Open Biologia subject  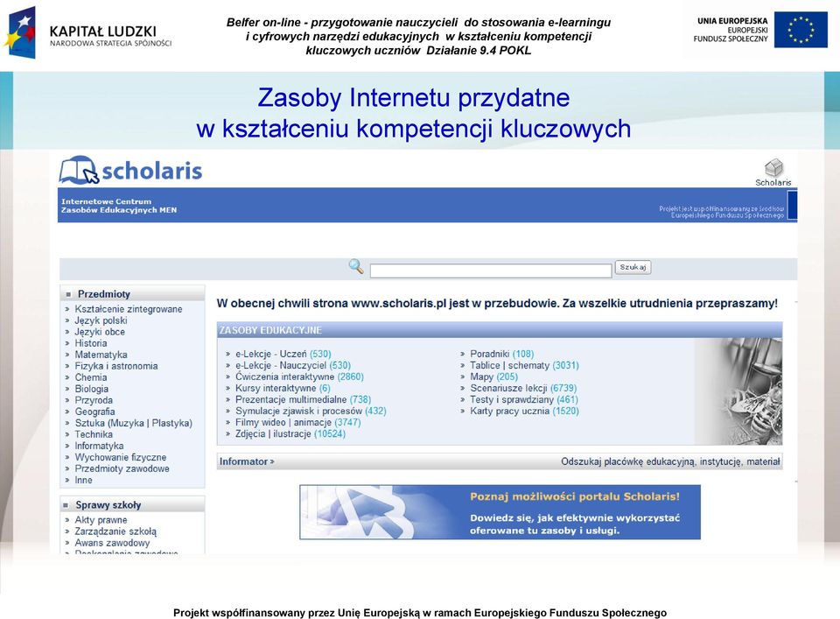(x=91, y=389)
